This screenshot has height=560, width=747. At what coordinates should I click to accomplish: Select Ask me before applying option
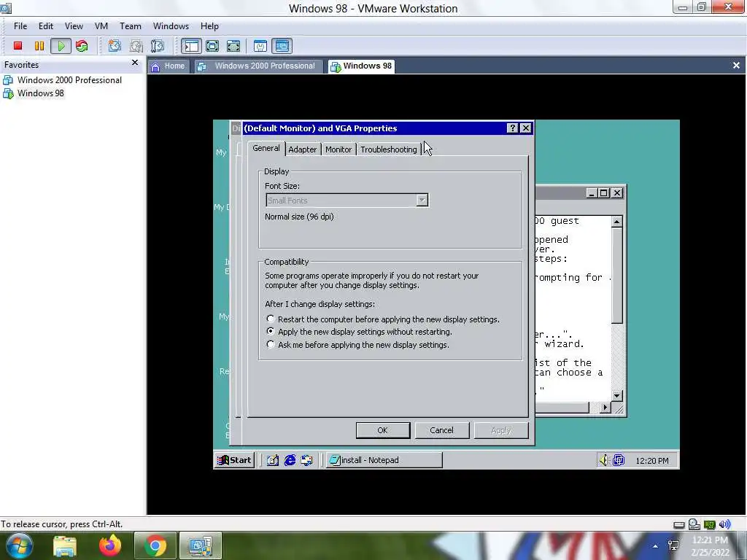click(358, 345)
